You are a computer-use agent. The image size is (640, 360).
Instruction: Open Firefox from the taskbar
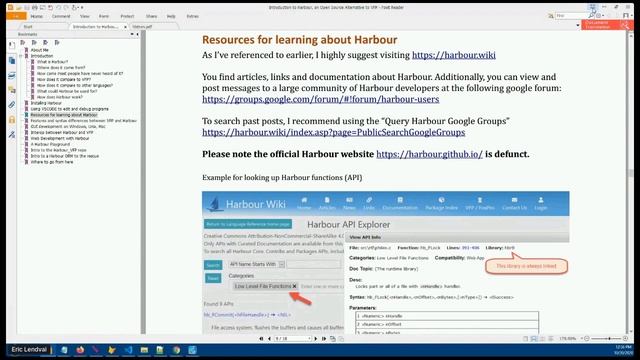(80, 350)
